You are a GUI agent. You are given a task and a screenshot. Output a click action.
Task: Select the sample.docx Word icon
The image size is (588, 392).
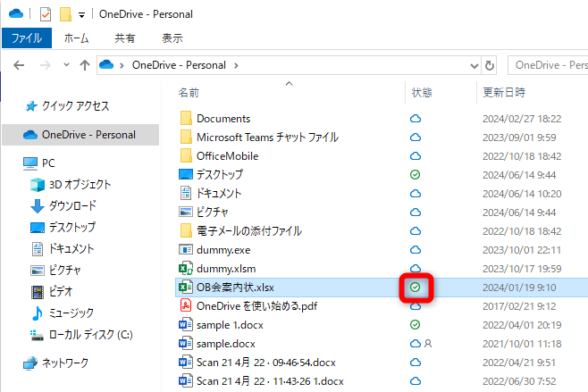(186, 343)
